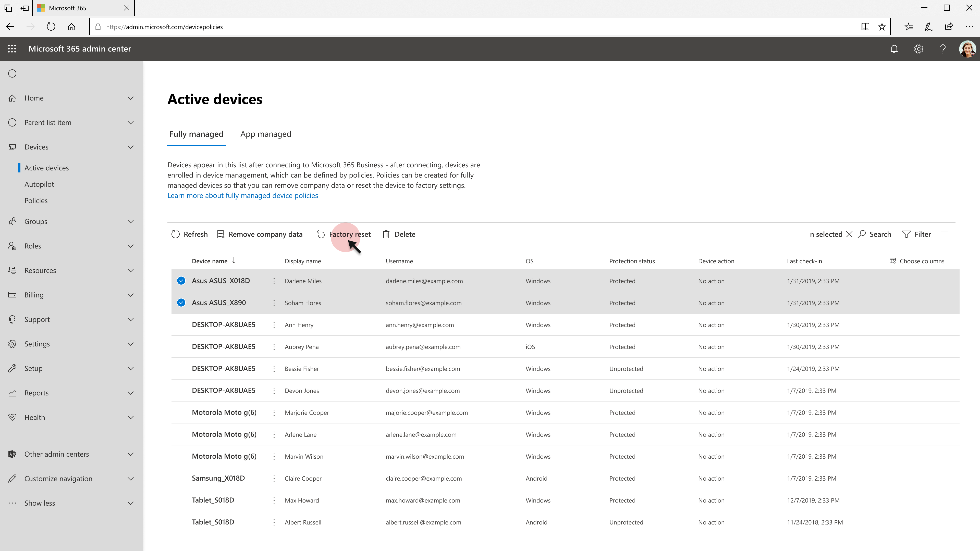Collapse the Devices section in sidebar
Image resolution: width=980 pixels, height=551 pixels.
coord(130,147)
